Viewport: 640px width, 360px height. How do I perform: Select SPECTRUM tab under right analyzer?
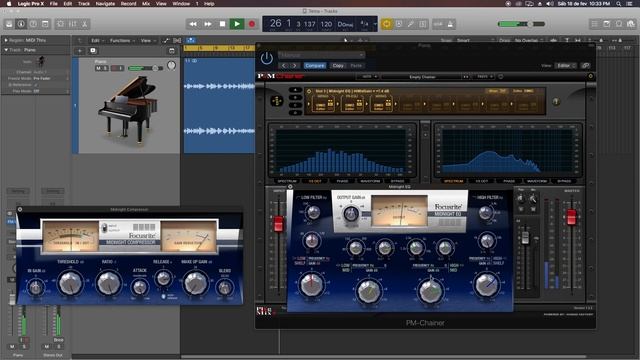pos(453,181)
